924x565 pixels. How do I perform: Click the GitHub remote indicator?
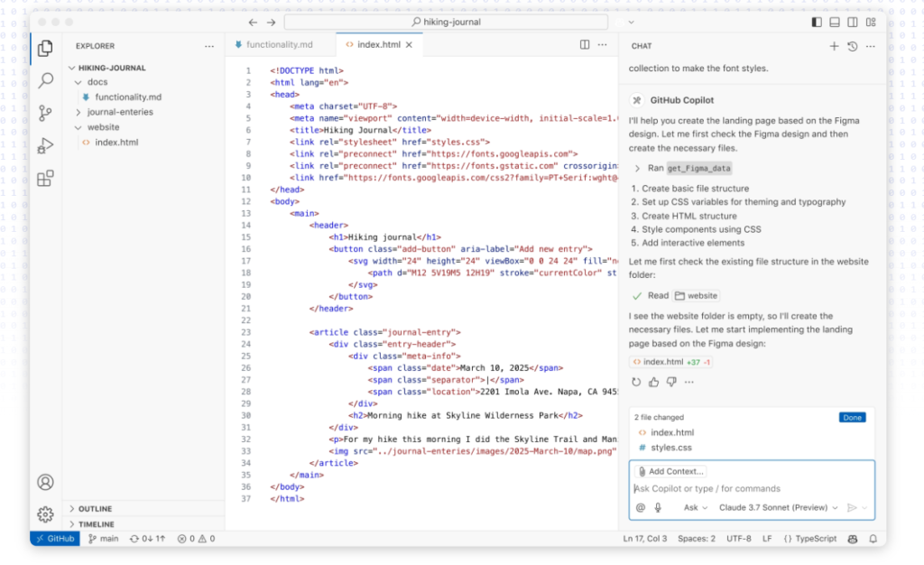[55, 539]
